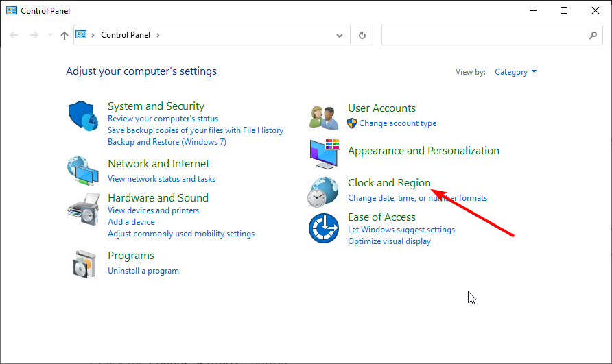Screen dimensions: 612x364
Task: Open Change account type link
Action: tap(397, 123)
